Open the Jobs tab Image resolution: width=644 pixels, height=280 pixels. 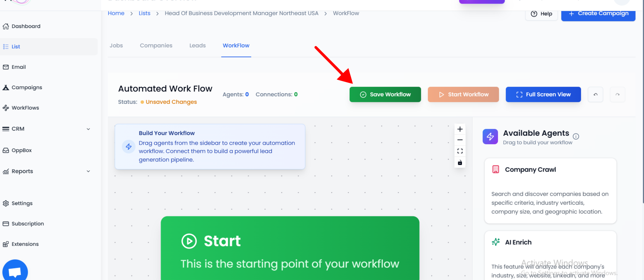(x=116, y=46)
